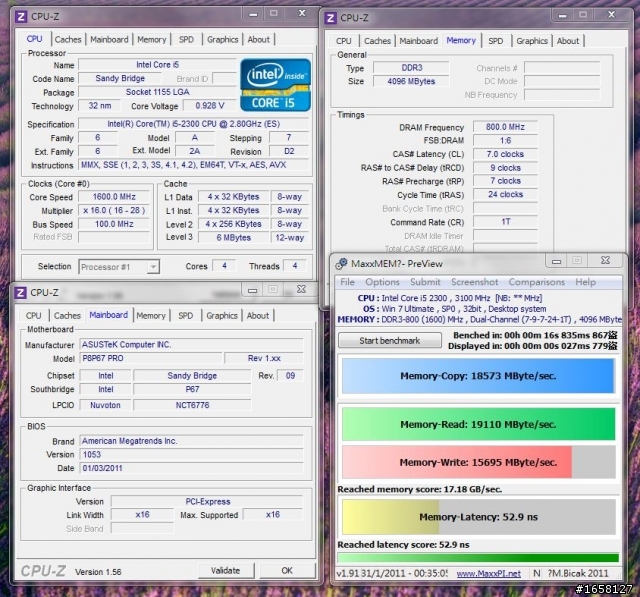
Task: Open MaxxMEM Comparisons menu
Action: [537, 282]
